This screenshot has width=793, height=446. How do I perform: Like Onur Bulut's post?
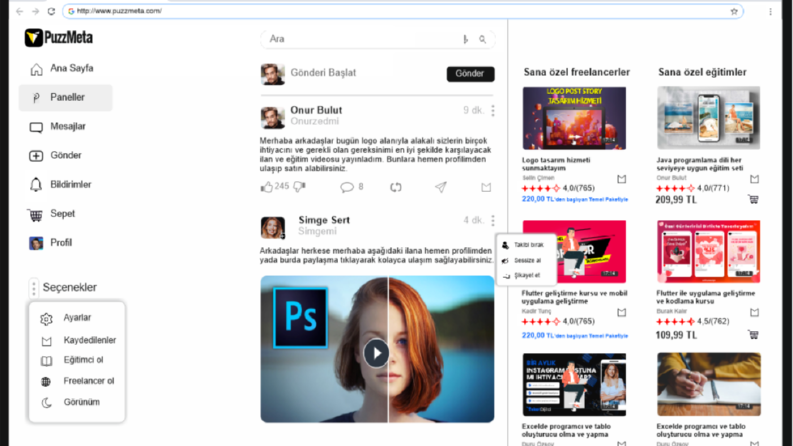(x=267, y=187)
